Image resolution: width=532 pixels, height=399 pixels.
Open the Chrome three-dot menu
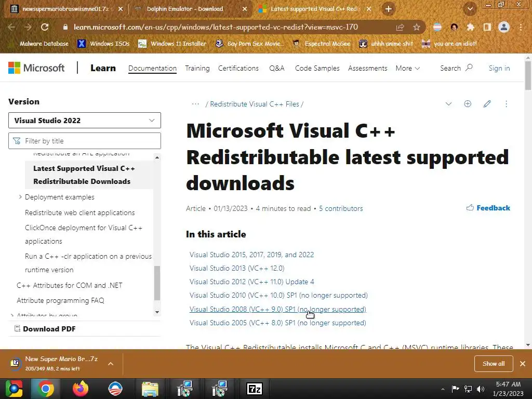(521, 27)
